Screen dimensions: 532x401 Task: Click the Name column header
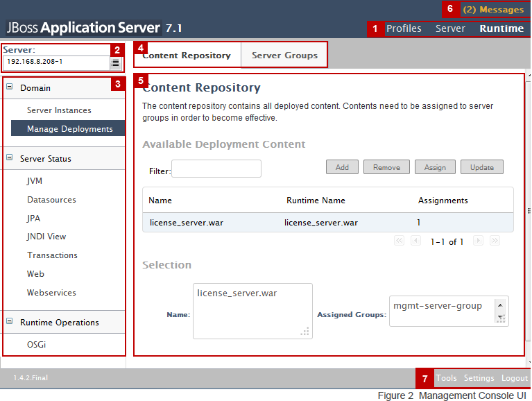pyautogui.click(x=160, y=200)
